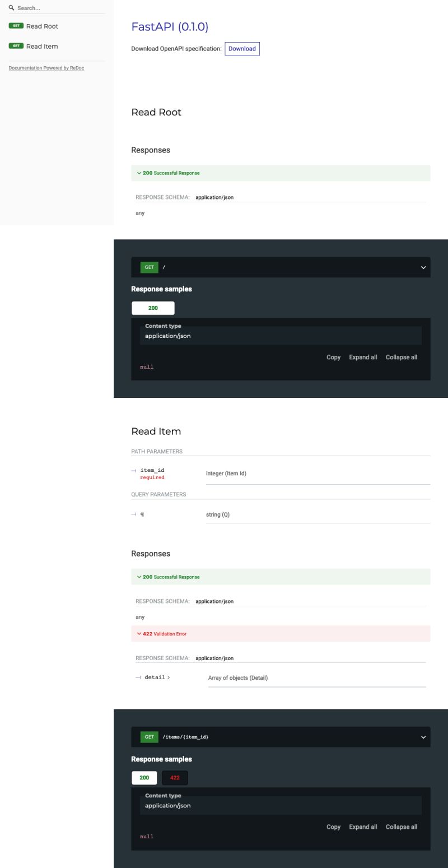
Task: Click Content type field in Read Root sample
Action: point(281,336)
